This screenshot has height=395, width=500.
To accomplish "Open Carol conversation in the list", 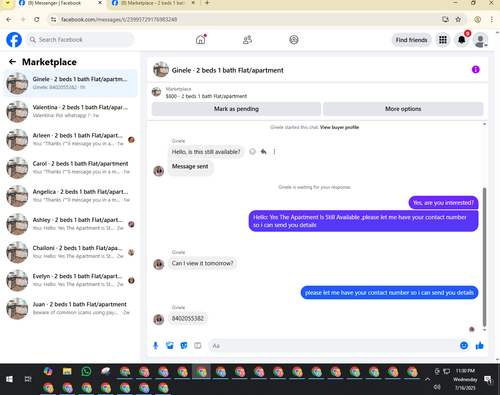I will tap(70, 168).
